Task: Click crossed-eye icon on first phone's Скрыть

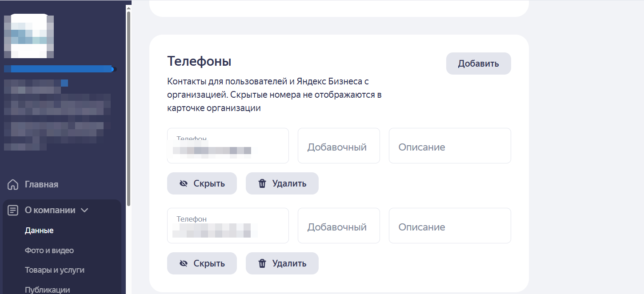Action: 184,183
